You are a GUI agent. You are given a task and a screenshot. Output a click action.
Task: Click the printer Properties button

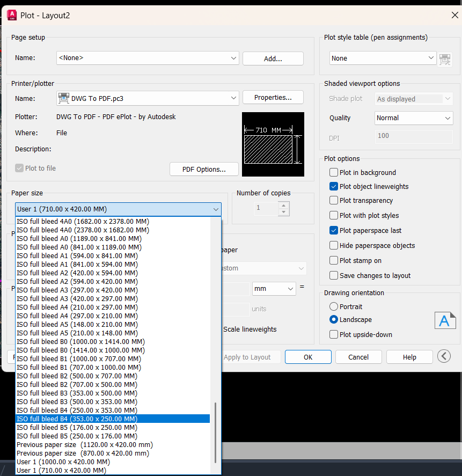pyautogui.click(x=273, y=98)
